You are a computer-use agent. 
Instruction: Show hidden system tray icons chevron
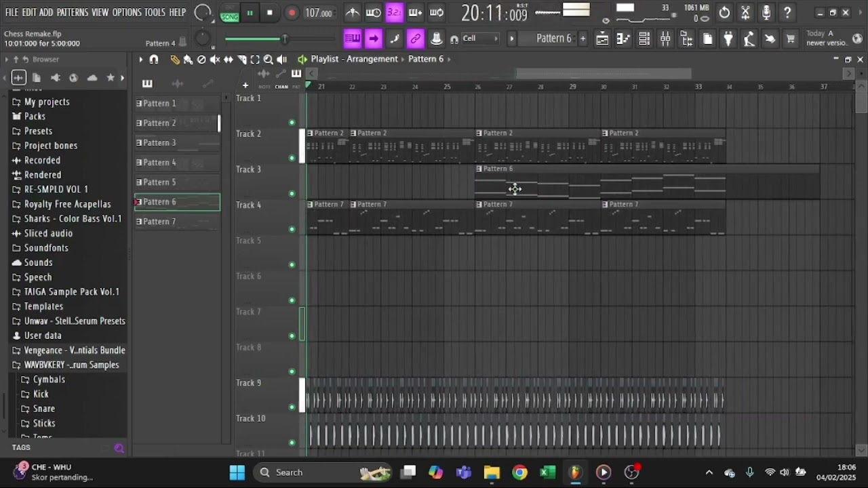pyautogui.click(x=709, y=472)
